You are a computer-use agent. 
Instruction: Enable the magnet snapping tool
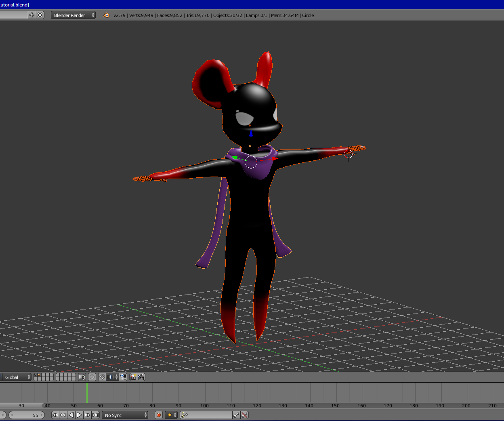[102, 377]
